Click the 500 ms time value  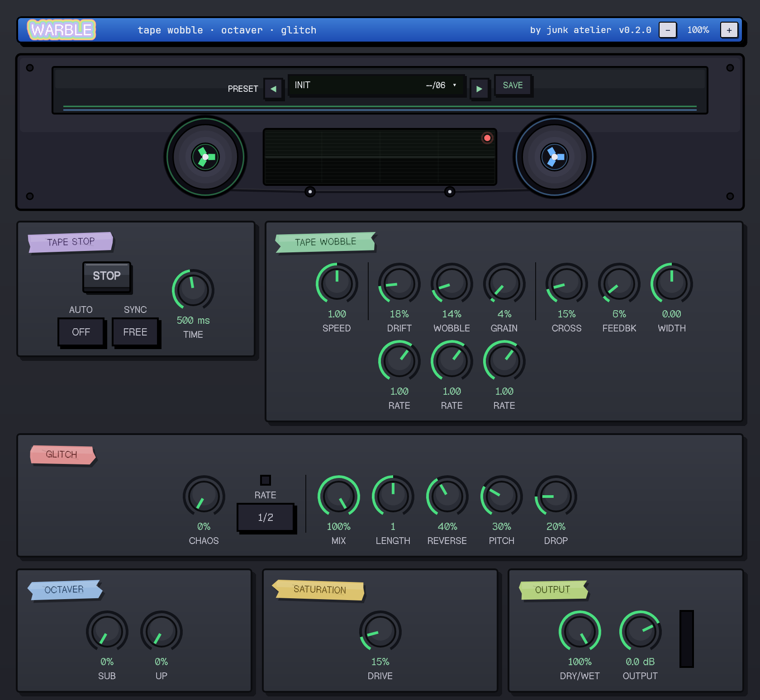[x=193, y=320]
